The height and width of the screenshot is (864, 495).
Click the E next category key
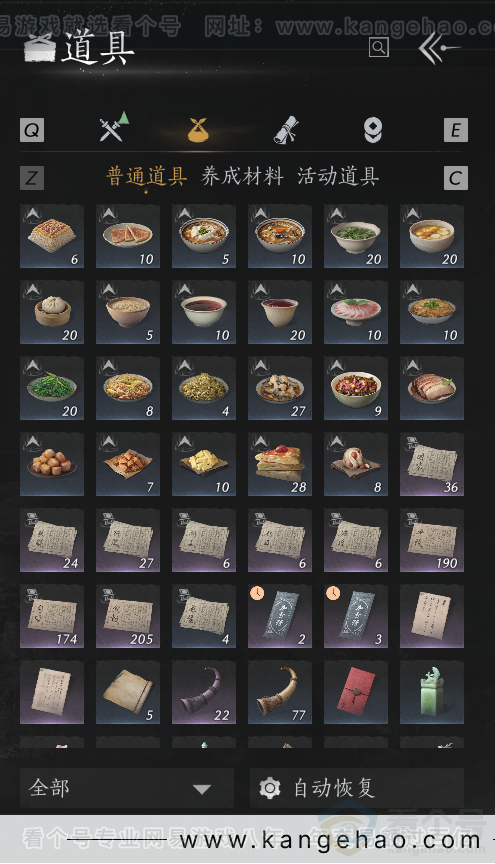(455, 130)
